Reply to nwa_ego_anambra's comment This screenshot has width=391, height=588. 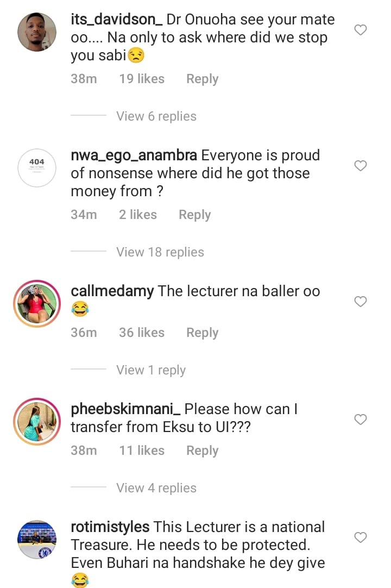point(194,215)
